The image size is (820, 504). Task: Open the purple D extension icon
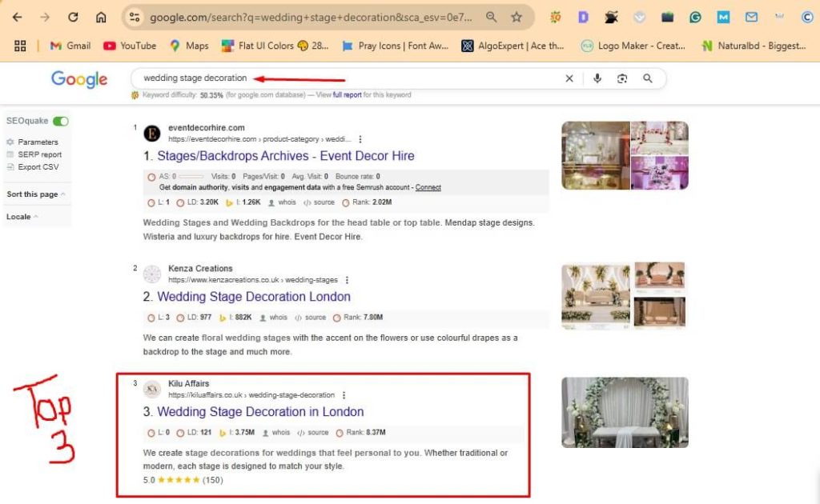583,18
